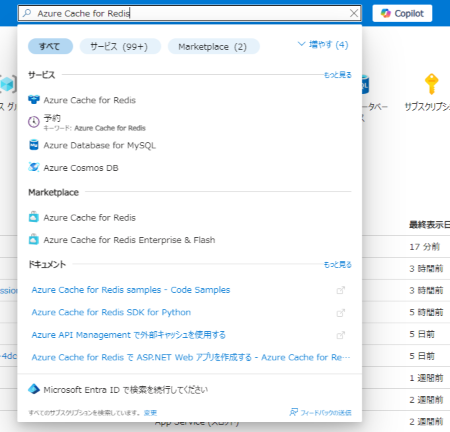Click the search magnifier icon

click(x=27, y=13)
